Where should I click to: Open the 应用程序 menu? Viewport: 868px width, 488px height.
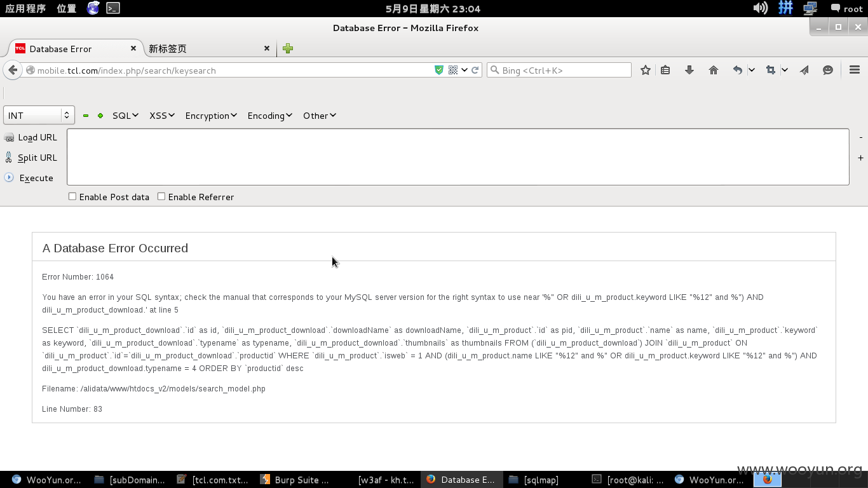(x=25, y=8)
